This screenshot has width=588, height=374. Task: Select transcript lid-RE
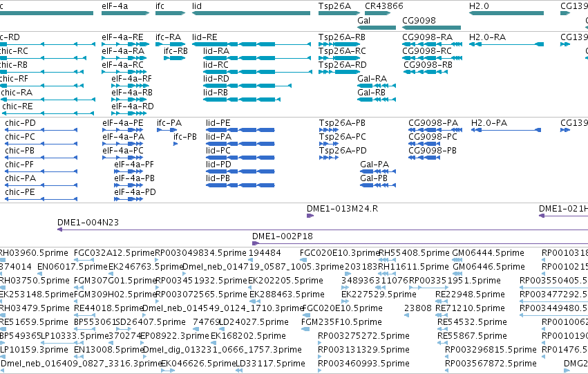tap(252, 44)
